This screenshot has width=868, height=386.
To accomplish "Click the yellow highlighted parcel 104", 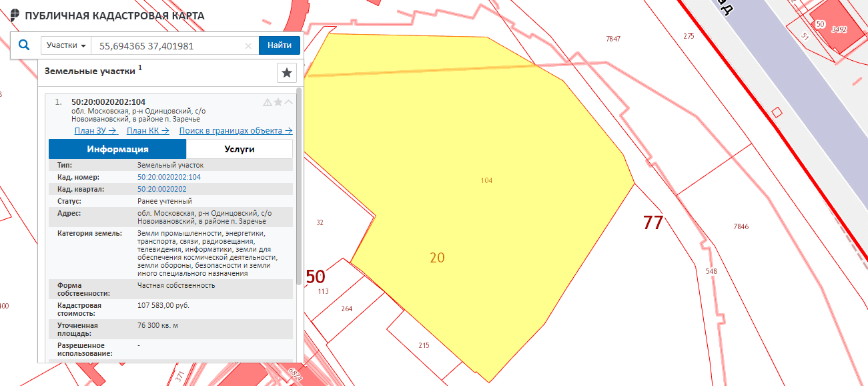I will point(487,200).
